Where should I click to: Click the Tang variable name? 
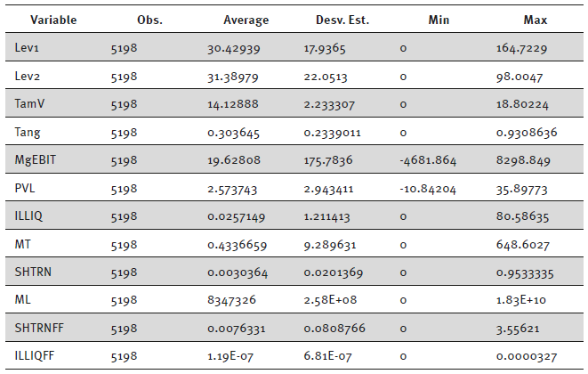tap(28, 133)
